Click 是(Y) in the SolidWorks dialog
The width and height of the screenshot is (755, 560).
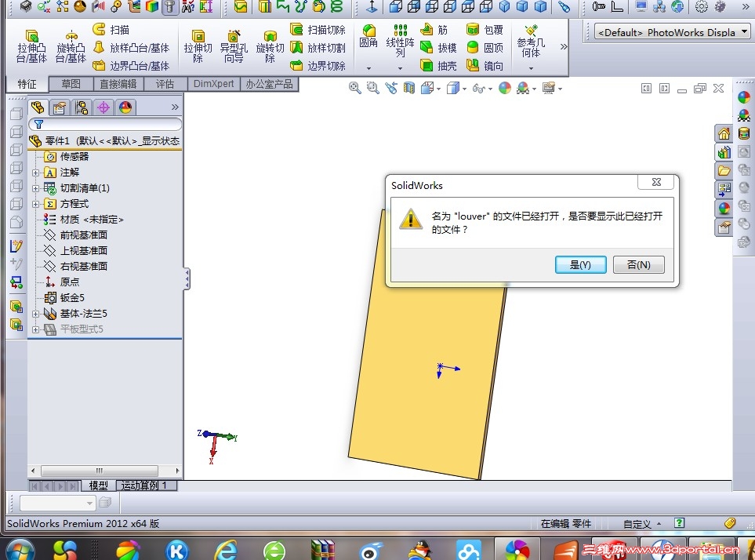[x=580, y=265]
